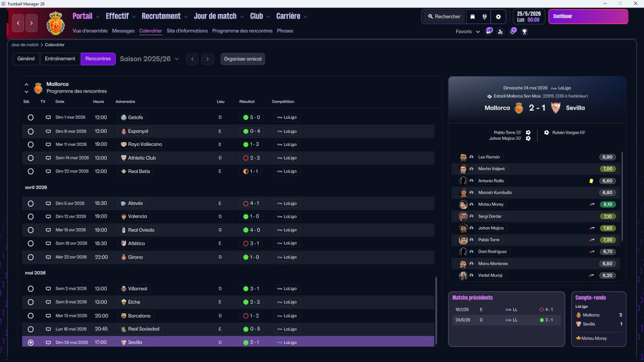644x362 pixels.
Task: Click the Rayo Vallecano club badge
Action: click(x=124, y=144)
